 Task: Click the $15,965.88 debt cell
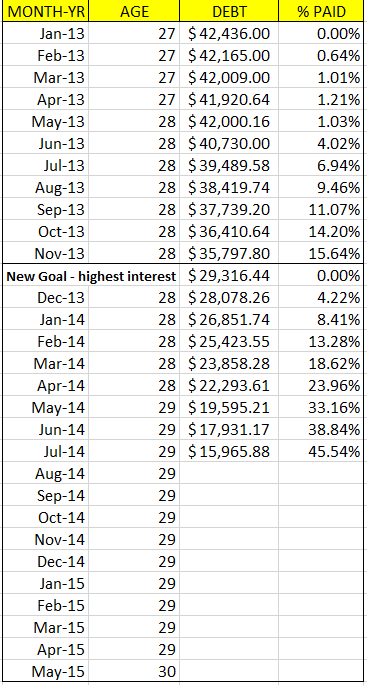(229, 451)
